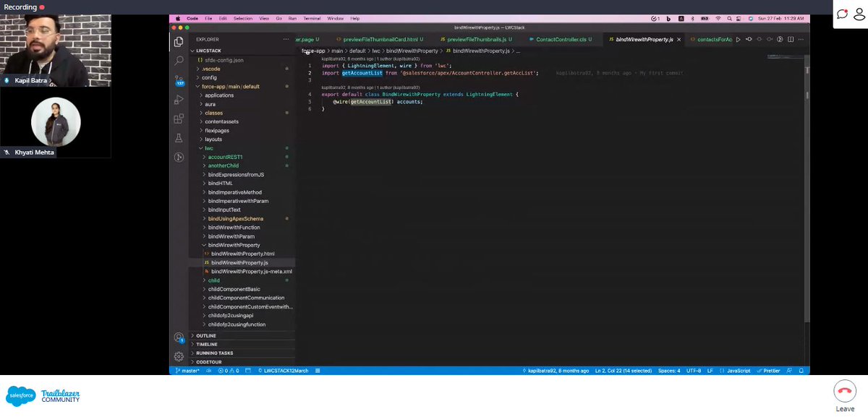Open bindWirewithProperty.html in the explorer

pyautogui.click(x=243, y=254)
